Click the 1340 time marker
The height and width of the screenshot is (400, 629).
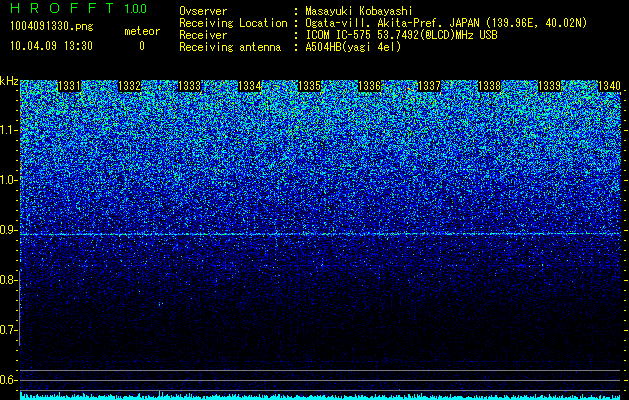coord(609,86)
